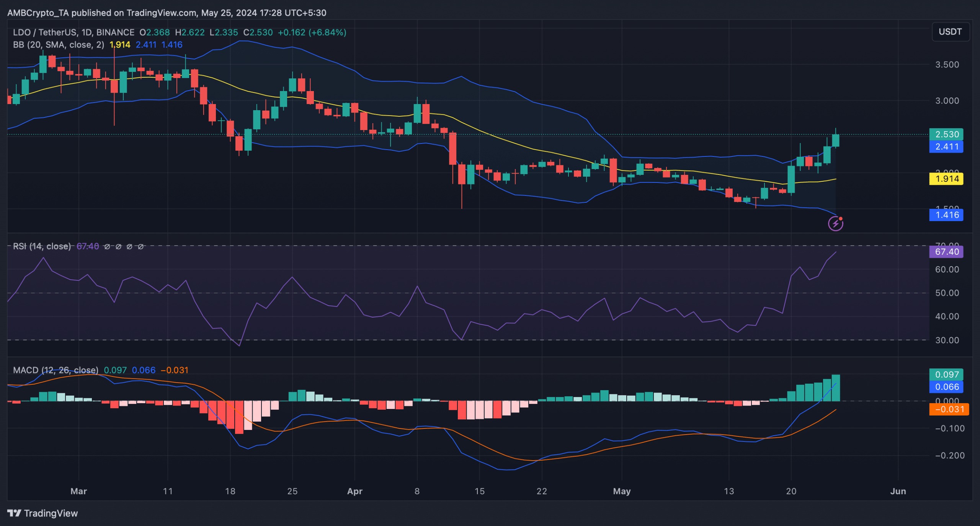Click the 3.000 price axis label
The height and width of the screenshot is (526, 980).
tap(947, 101)
